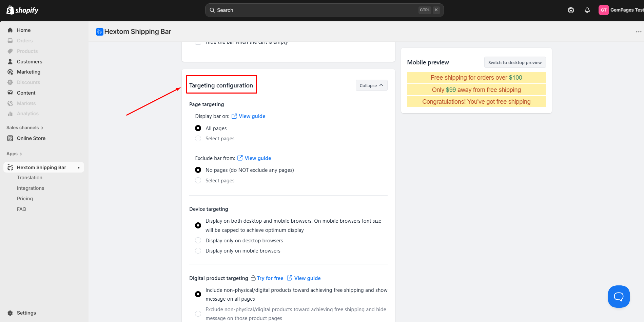Expand the Sales channels section
This screenshot has width=644, height=322.
click(25, 128)
